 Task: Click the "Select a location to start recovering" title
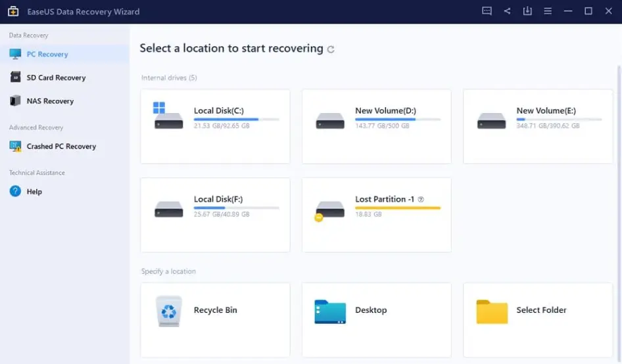tap(231, 49)
